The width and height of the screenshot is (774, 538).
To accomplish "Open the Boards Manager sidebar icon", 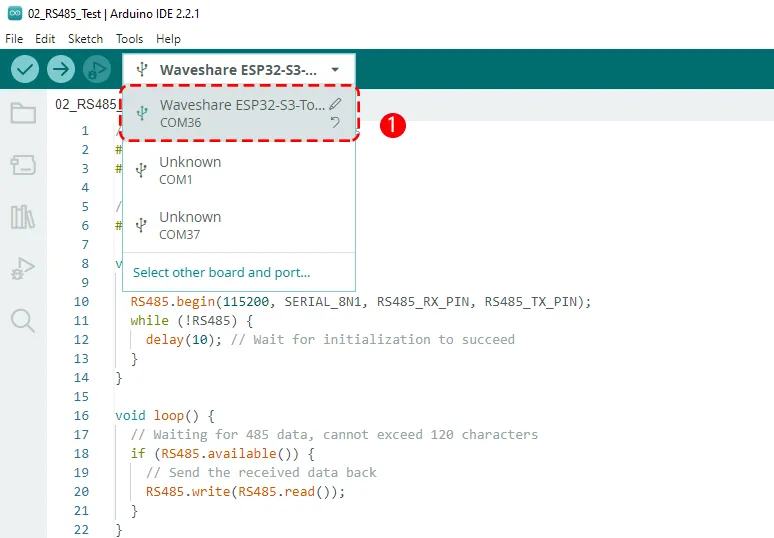I will [x=23, y=165].
